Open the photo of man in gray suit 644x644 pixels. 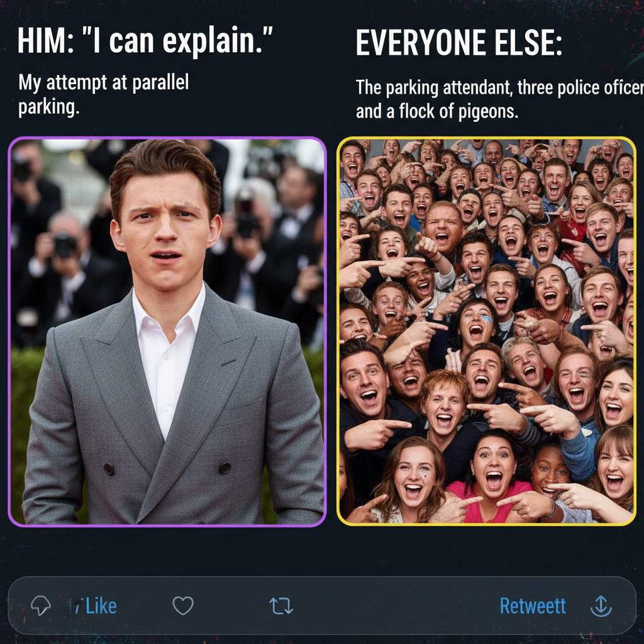tap(167, 331)
